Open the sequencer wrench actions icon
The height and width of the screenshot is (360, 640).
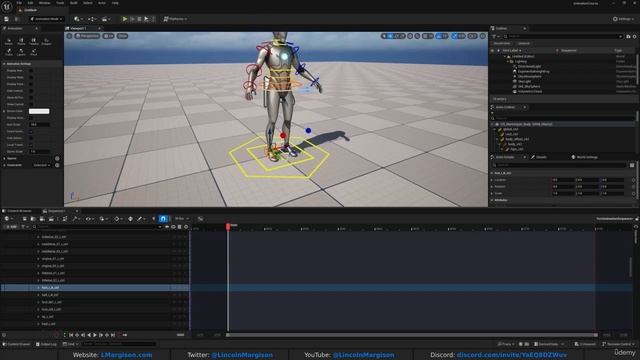click(76, 219)
